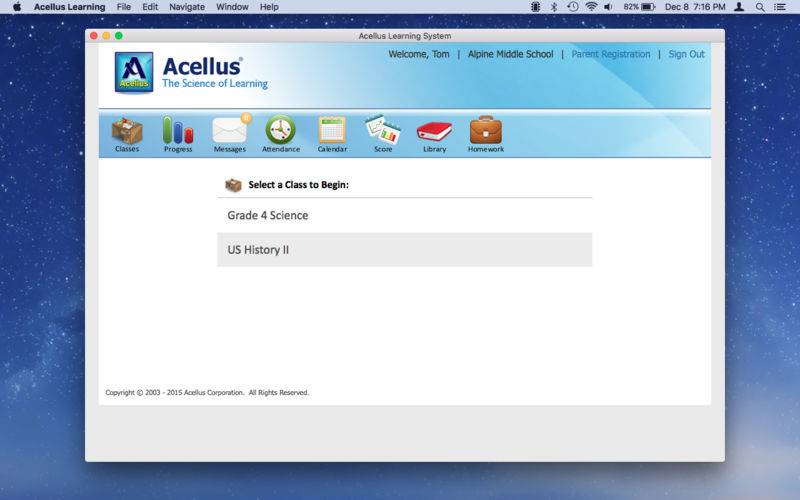The height and width of the screenshot is (500, 800).
Task: Click The Science of Learning tagline
Action: 215,84
